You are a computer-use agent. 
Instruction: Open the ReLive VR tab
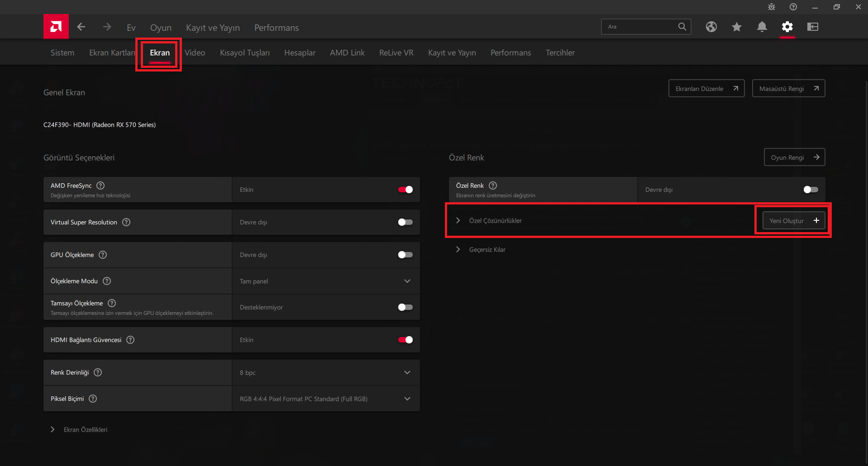[396, 52]
